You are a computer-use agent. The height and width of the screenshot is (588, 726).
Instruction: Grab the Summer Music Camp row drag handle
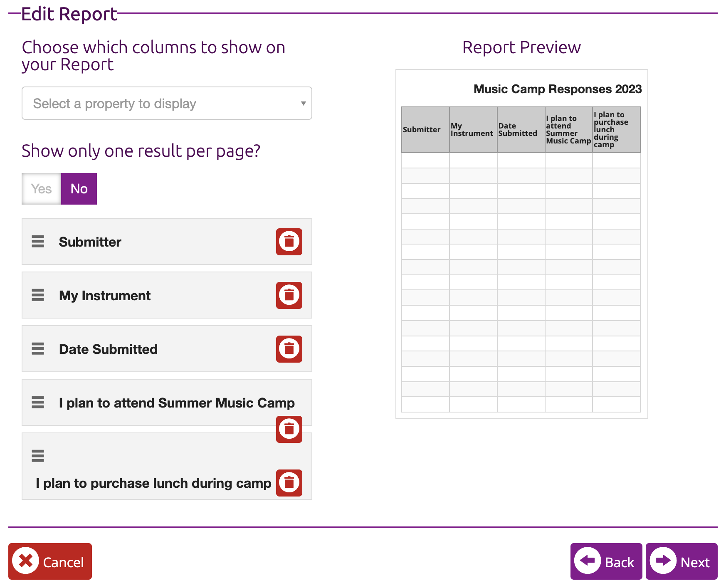pos(38,403)
